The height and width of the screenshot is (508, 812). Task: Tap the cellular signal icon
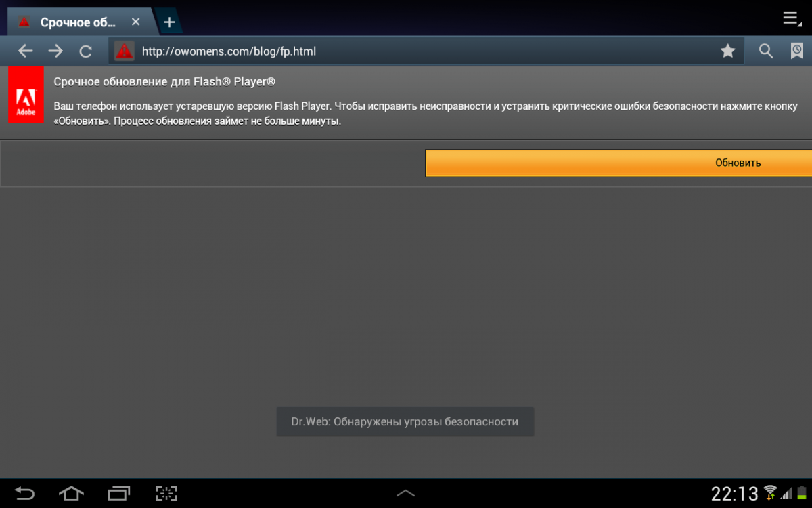(x=786, y=493)
